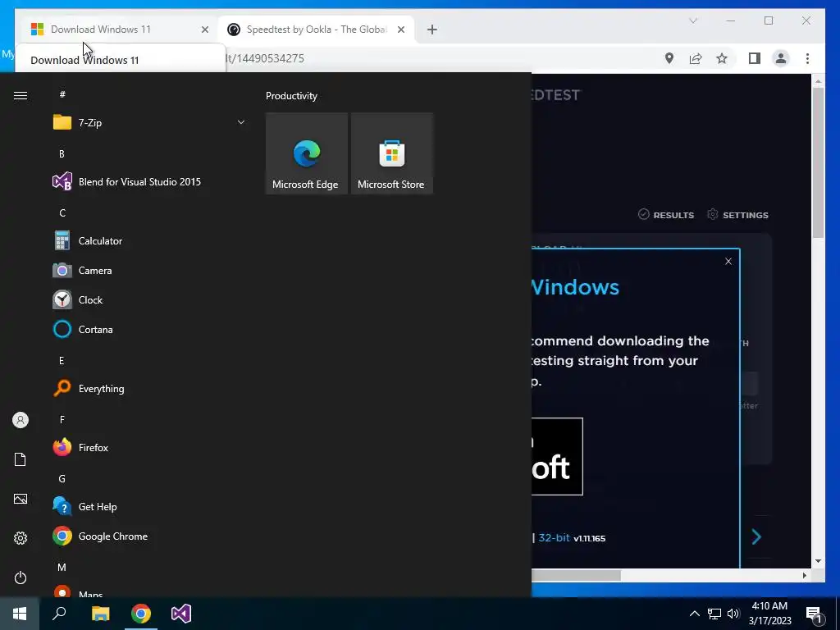
Task: Close the Download Windows 11 tab
Action: click(x=204, y=30)
